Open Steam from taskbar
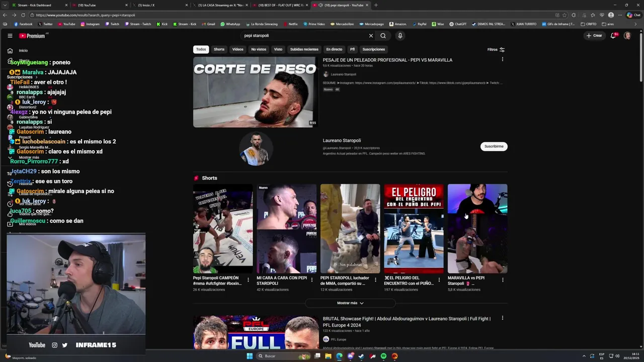The width and height of the screenshot is (644, 362). [x=361, y=356]
